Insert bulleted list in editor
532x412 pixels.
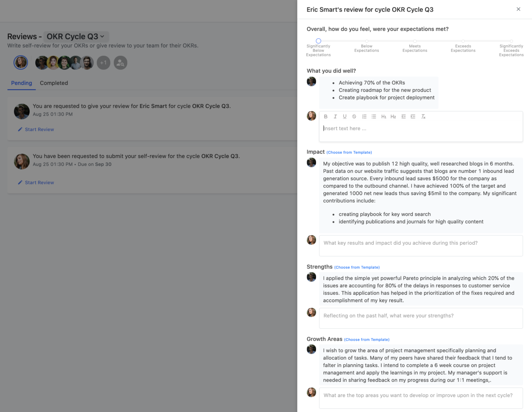[374, 117]
